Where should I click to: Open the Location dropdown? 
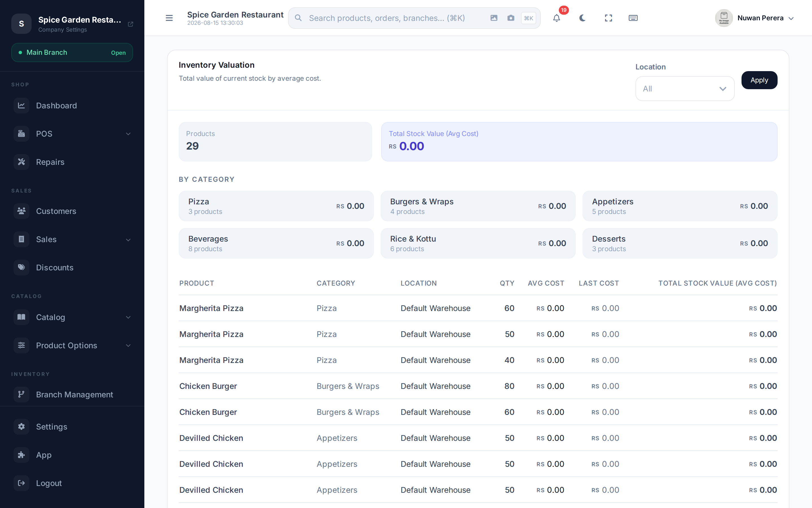click(685, 89)
